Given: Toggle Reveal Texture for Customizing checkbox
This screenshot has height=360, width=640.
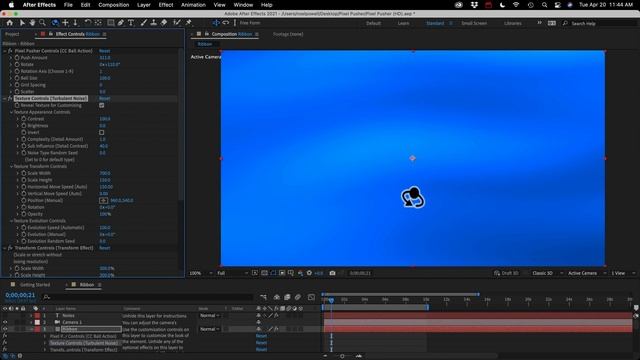Looking at the screenshot, I should pyautogui.click(x=102, y=105).
